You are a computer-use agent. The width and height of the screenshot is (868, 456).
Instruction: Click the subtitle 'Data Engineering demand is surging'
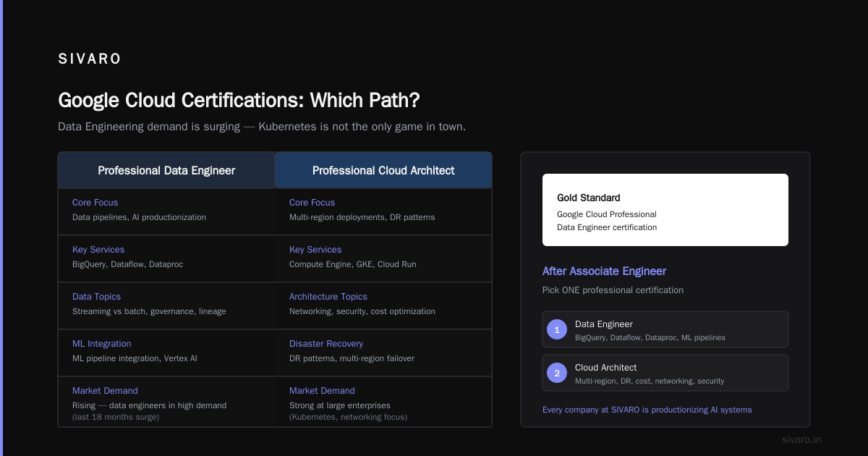tap(149, 127)
